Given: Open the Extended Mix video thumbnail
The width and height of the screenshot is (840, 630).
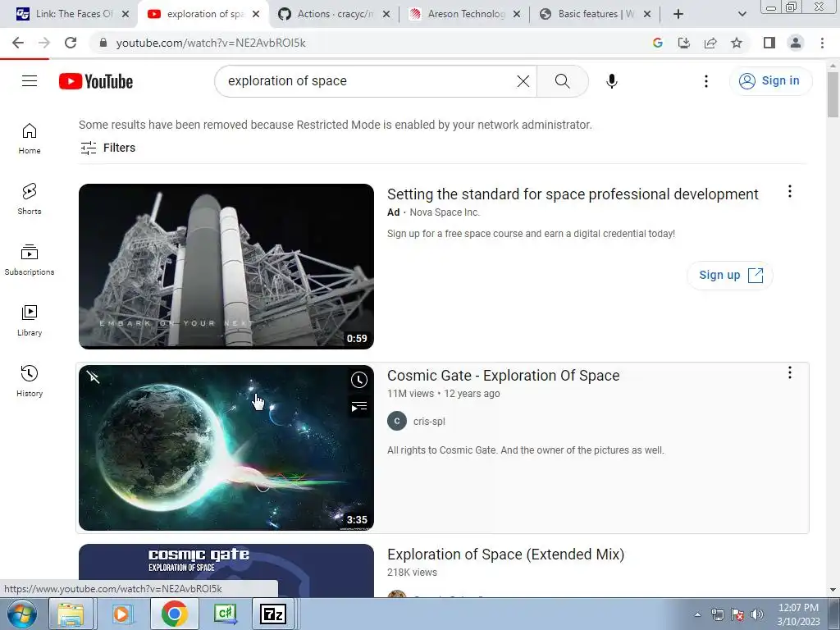Looking at the screenshot, I should pyautogui.click(x=226, y=571).
